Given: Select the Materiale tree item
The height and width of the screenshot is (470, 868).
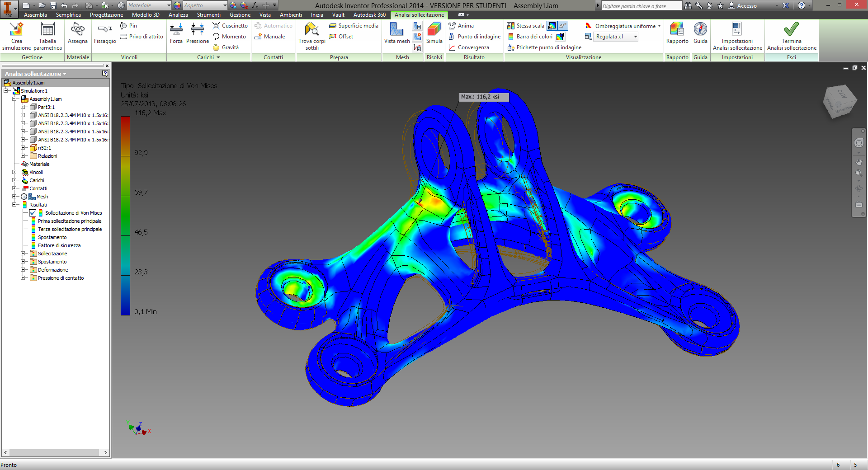Looking at the screenshot, I should (x=39, y=164).
